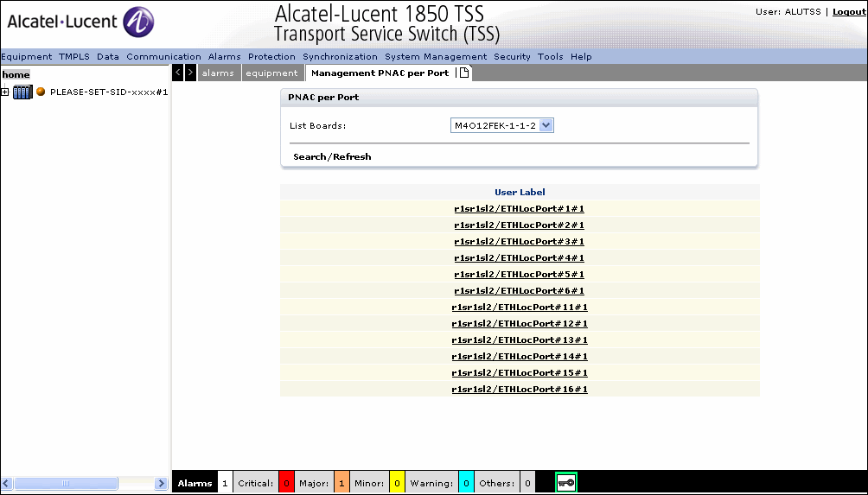Open the List Boards dropdown
The width and height of the screenshot is (868, 495).
[502, 125]
